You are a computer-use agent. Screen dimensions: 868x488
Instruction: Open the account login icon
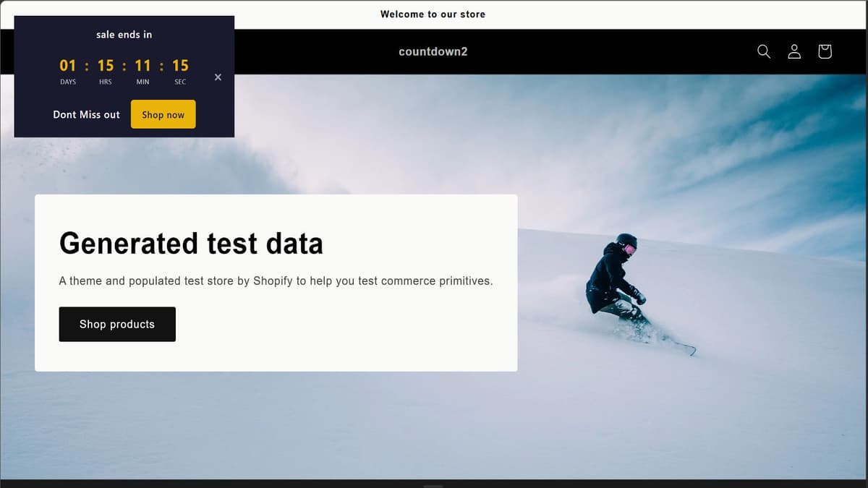(793, 51)
